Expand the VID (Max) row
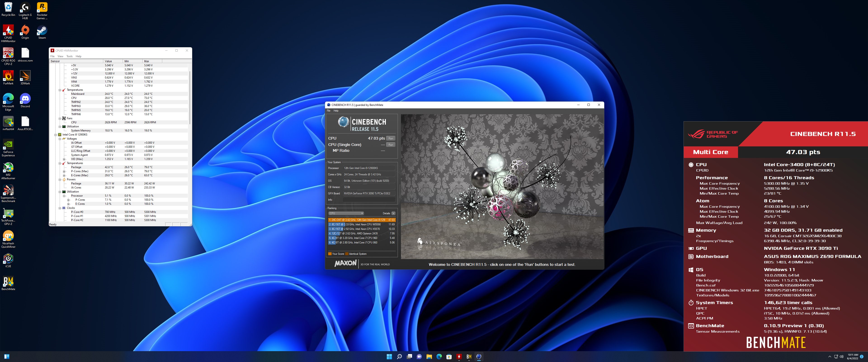 64,159
